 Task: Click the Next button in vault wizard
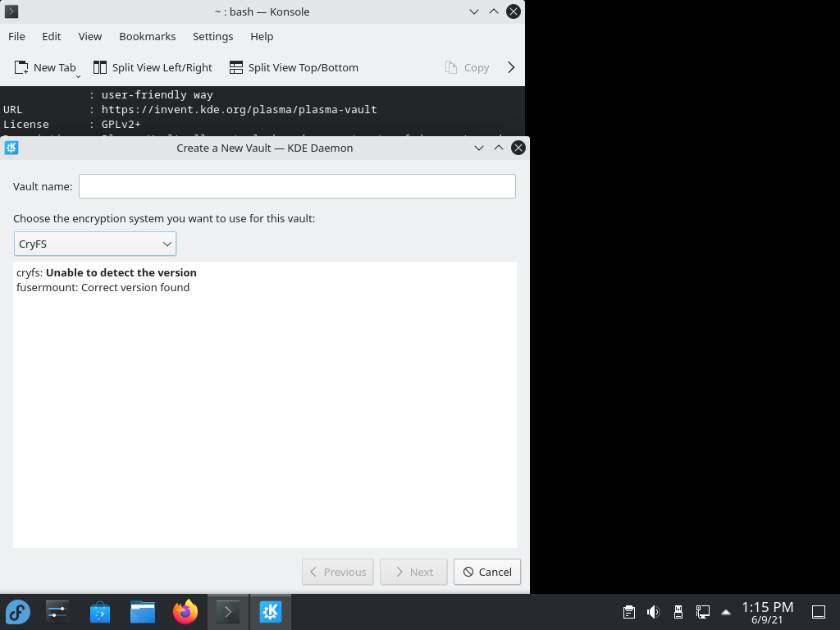pyautogui.click(x=413, y=572)
